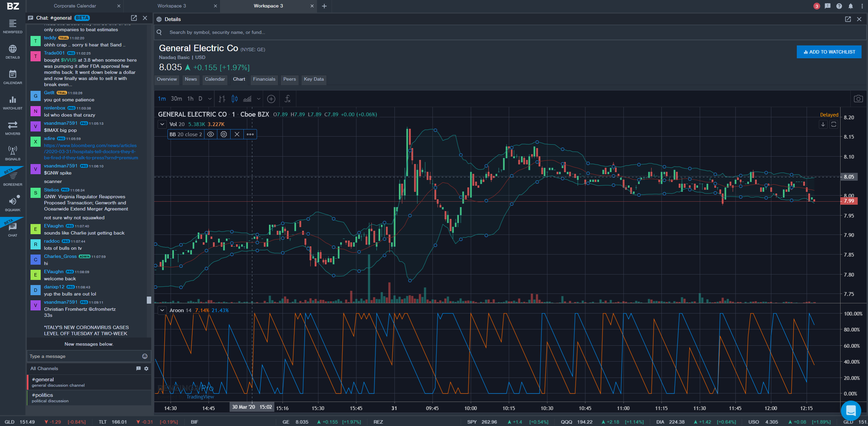The image size is (868, 426).
Task: Open the Chat sidebar tool
Action: coord(13,230)
